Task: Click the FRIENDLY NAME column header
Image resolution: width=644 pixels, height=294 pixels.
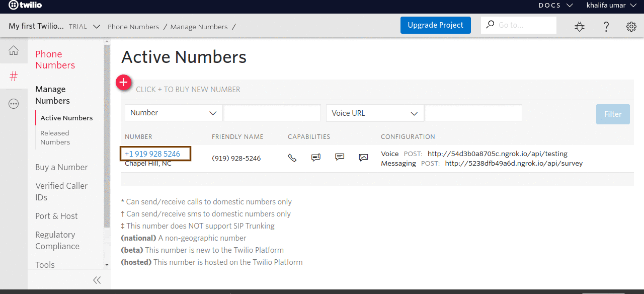Action: click(x=237, y=137)
